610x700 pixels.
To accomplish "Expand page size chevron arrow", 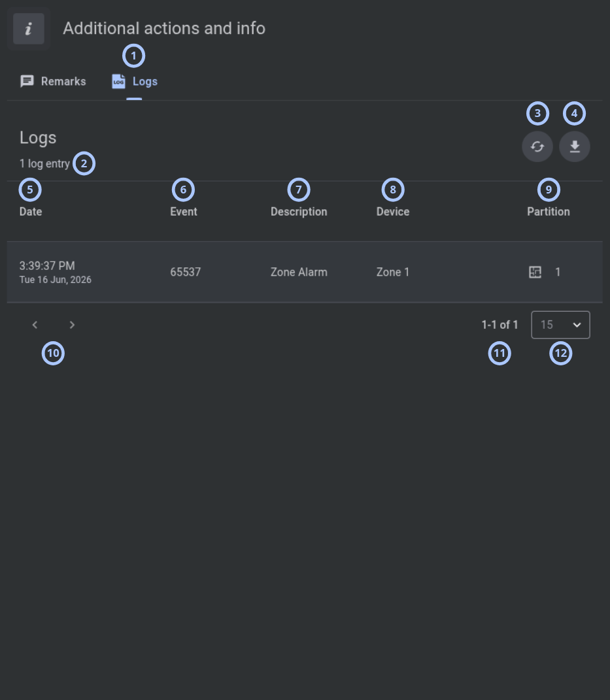I will tap(577, 325).
